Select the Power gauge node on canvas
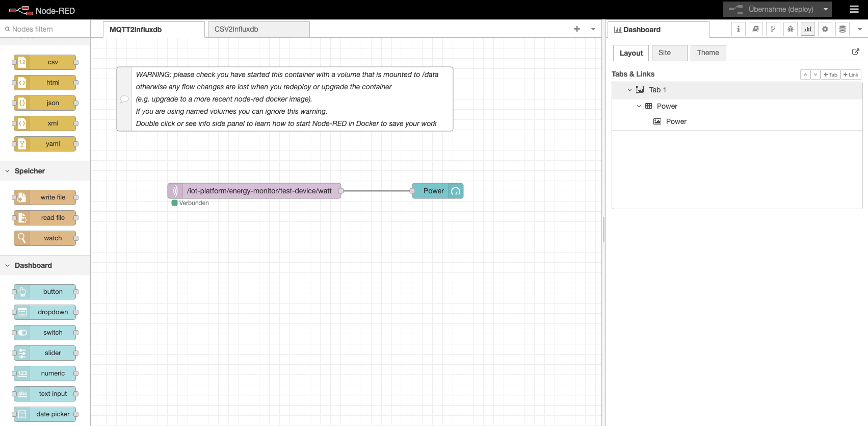This screenshot has height=426, width=868. coord(433,191)
